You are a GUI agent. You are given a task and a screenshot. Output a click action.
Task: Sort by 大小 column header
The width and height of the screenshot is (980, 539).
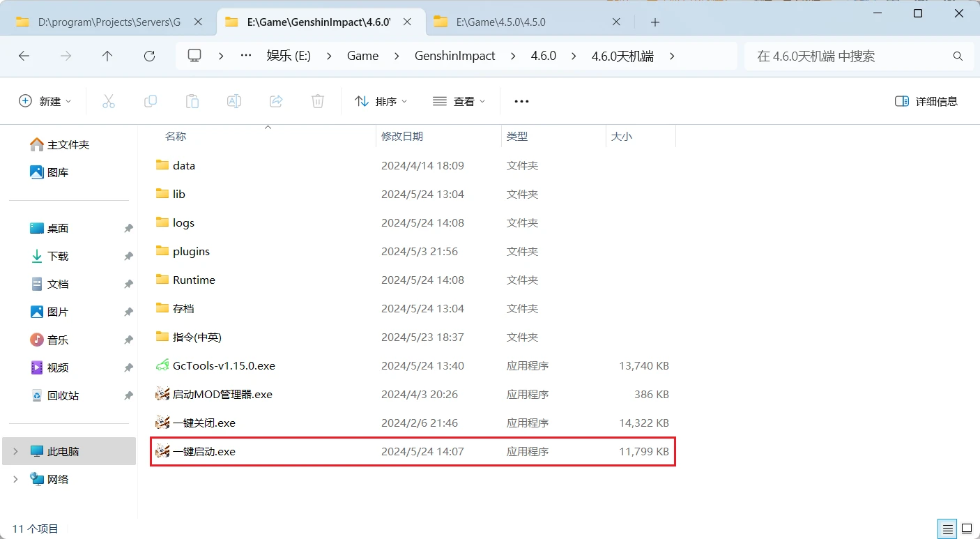click(x=622, y=136)
